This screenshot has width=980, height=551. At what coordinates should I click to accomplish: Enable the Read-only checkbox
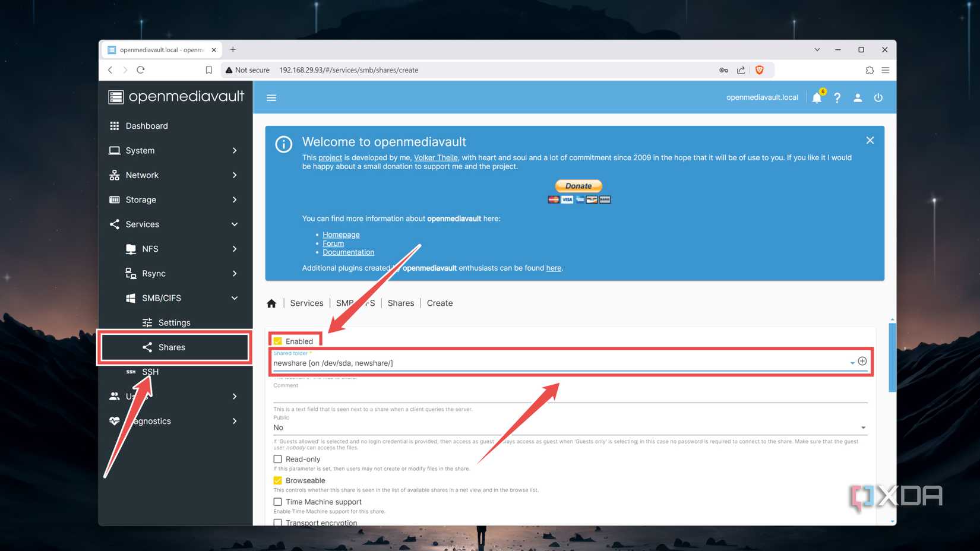(x=277, y=459)
